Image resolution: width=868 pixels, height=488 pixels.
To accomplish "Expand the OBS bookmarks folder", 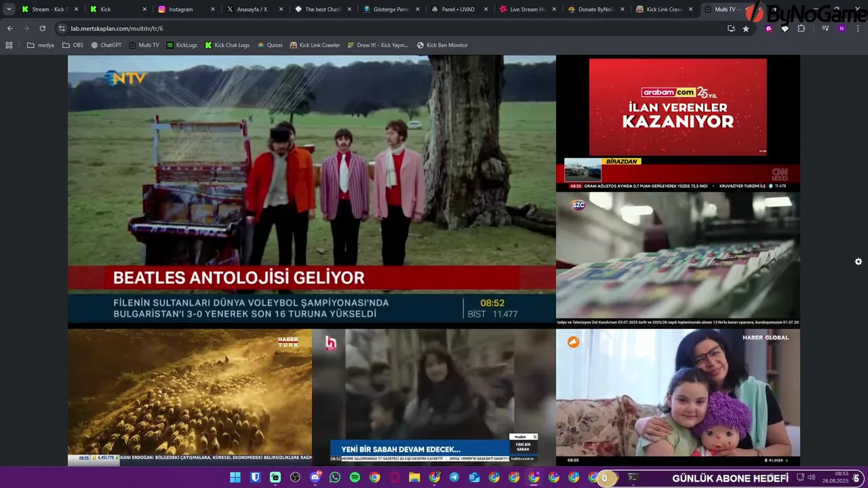I will [x=73, y=45].
